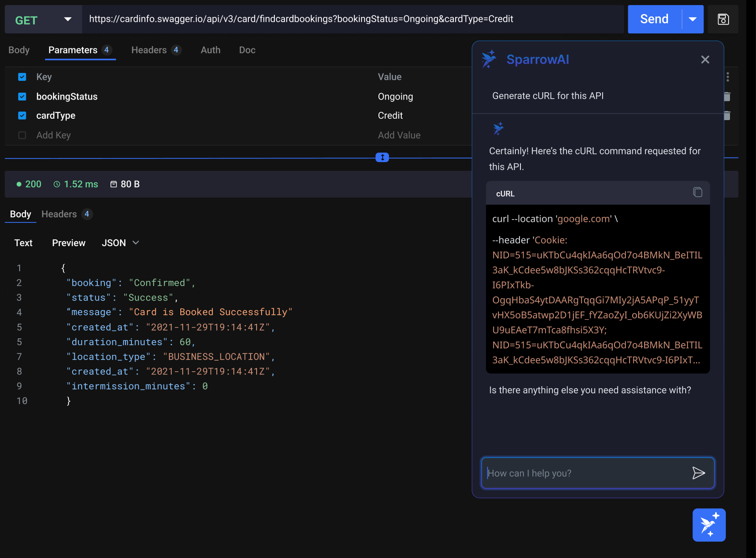Switch response view to Text

(x=23, y=243)
